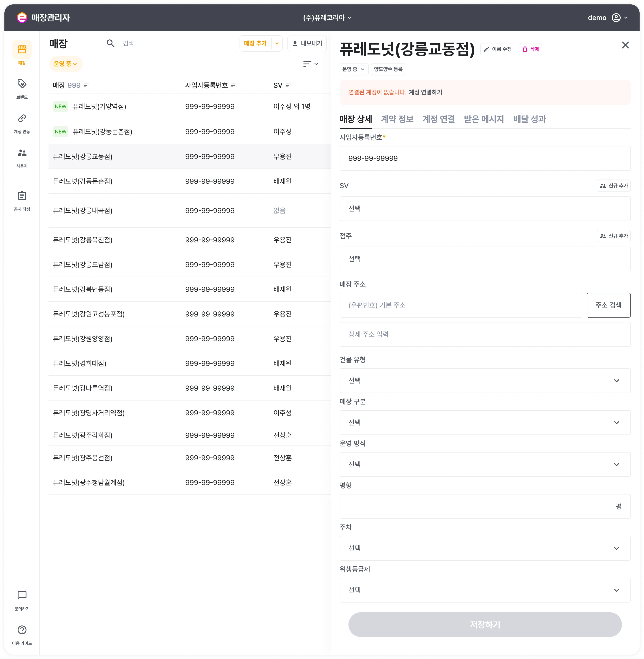This screenshot has height=659, width=644.
Task: Click the 사업자등록번호 input field
Action: pyautogui.click(x=485, y=158)
